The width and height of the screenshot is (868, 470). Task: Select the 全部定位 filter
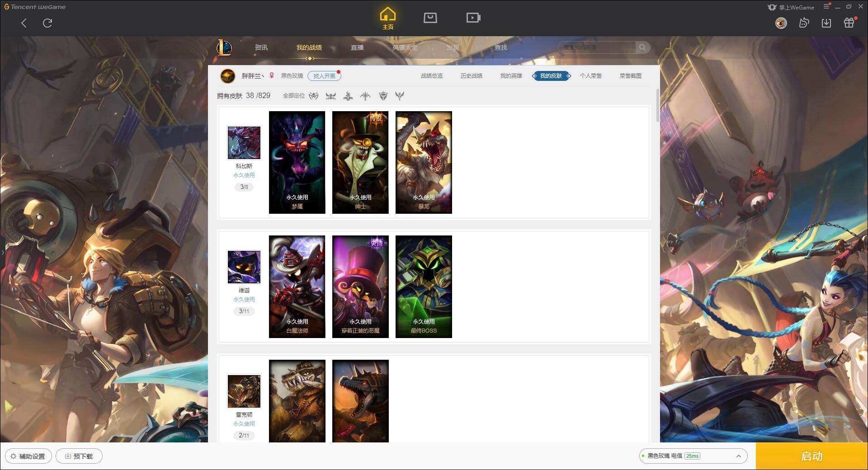pos(294,96)
